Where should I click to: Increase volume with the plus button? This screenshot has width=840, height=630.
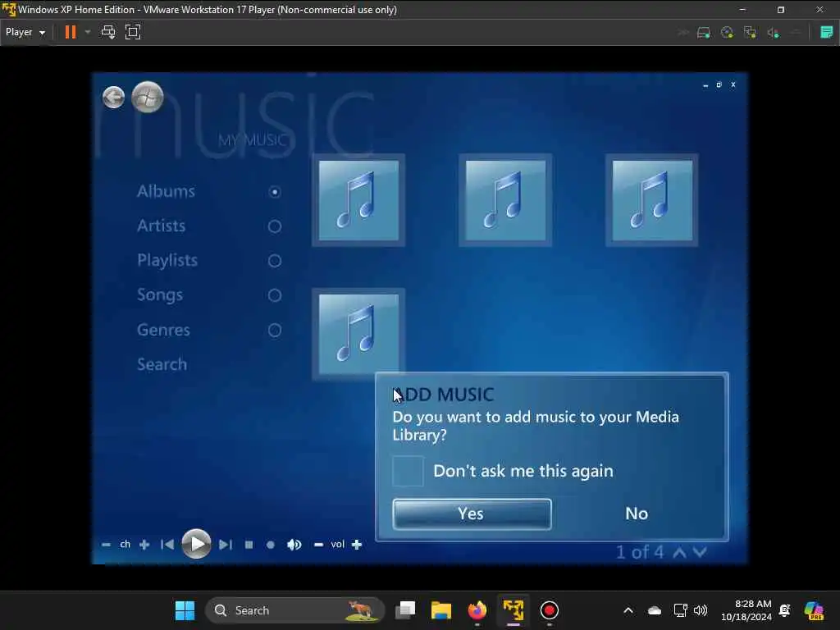point(357,545)
